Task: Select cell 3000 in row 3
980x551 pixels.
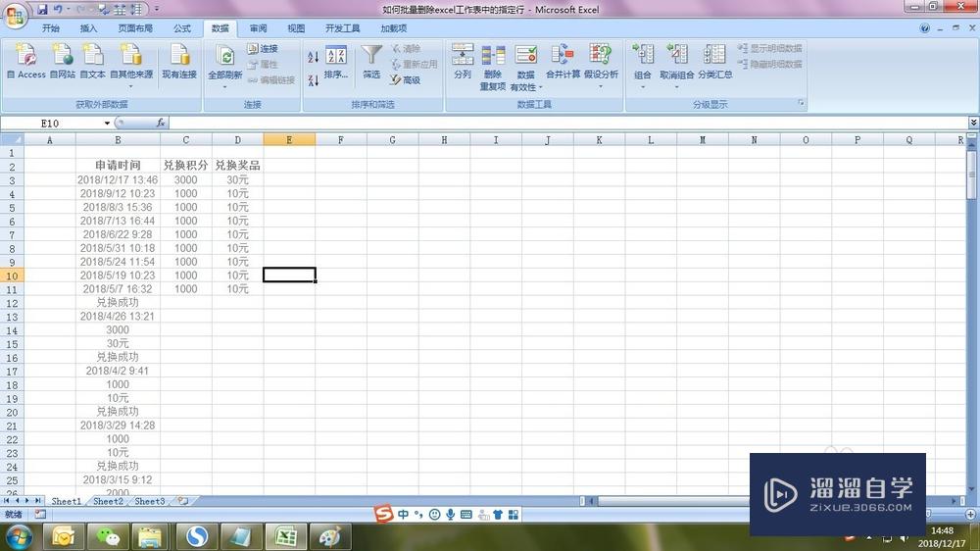Action: [185, 180]
